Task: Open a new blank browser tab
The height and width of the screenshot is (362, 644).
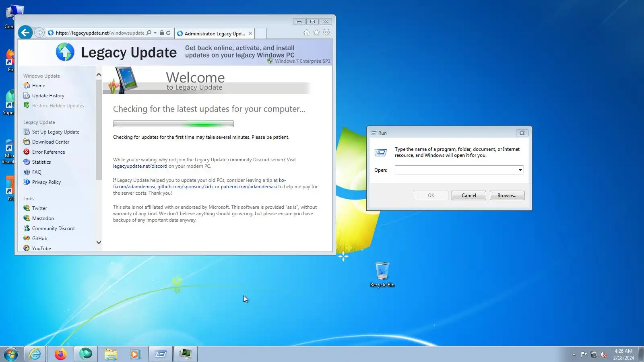Action: coord(261,33)
